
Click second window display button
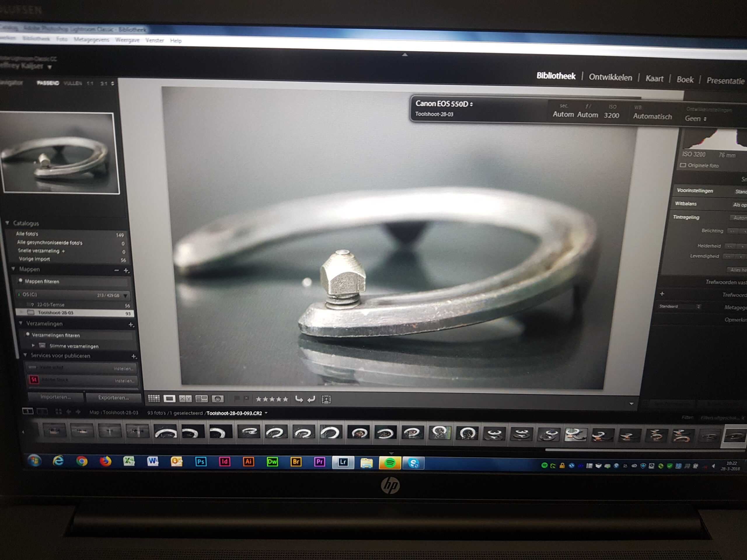coord(42,412)
